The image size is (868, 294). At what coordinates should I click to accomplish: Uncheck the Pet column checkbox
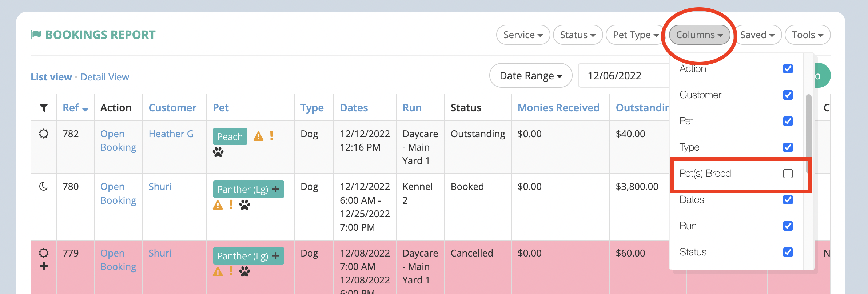788,121
